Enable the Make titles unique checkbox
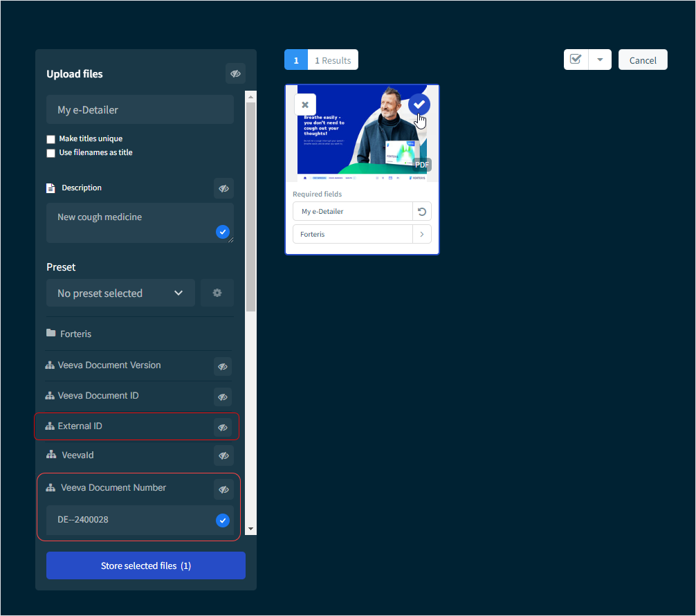The height and width of the screenshot is (616, 696). 51,139
